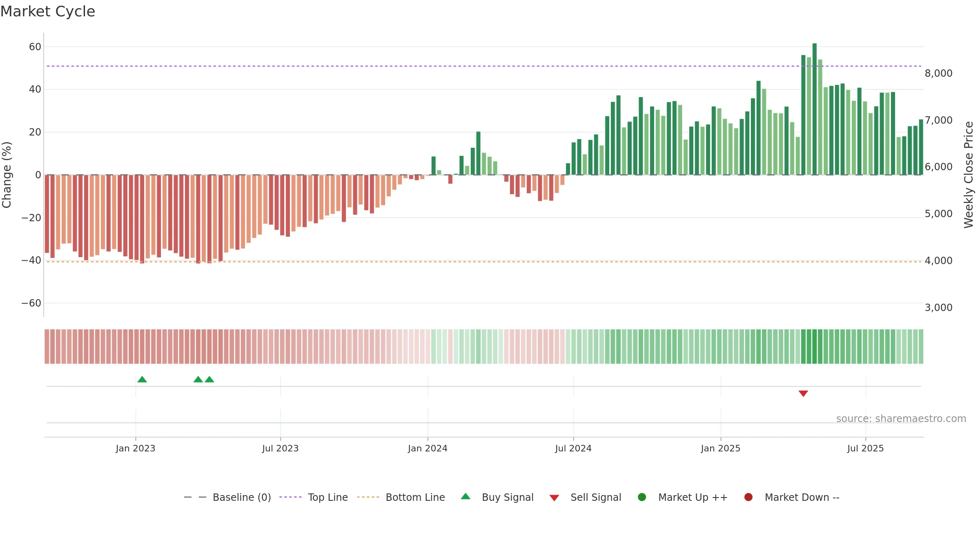Click the 6,000 price axis label

pyautogui.click(x=938, y=167)
